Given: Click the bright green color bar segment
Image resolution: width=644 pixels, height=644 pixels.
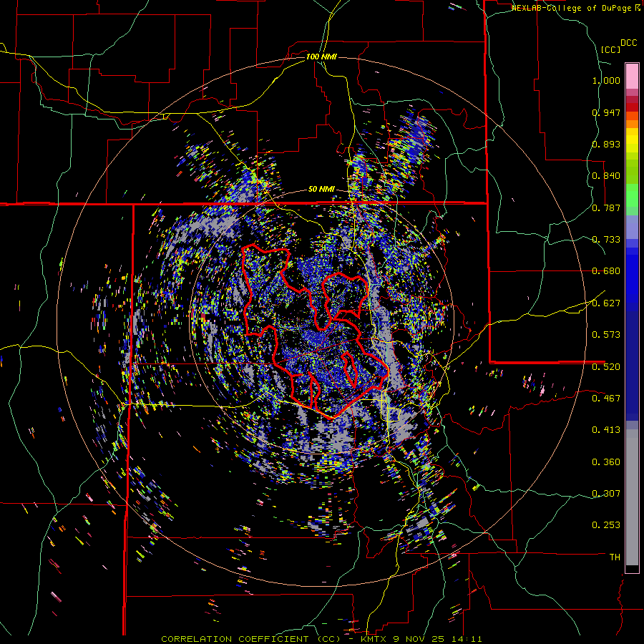Looking at the screenshot, I should click(x=632, y=195).
